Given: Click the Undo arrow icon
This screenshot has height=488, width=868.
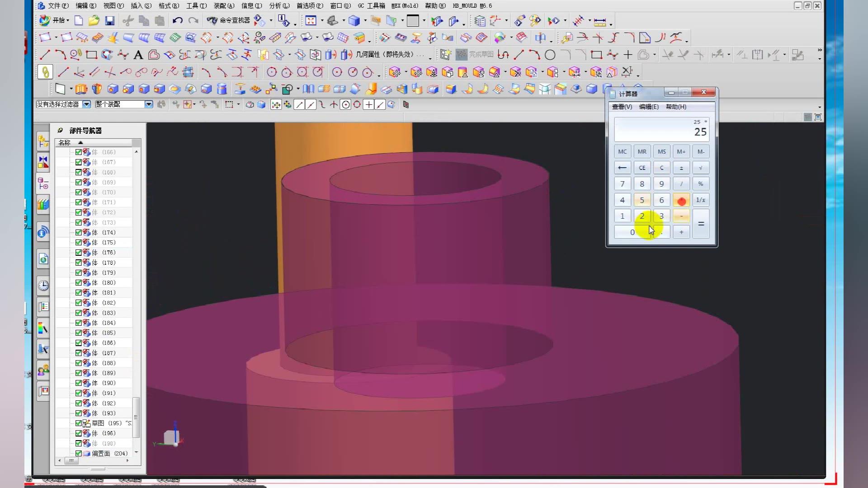Looking at the screenshot, I should point(177,20).
